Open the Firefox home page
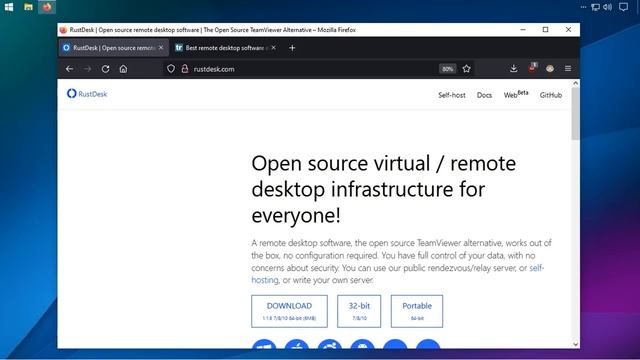640x360 pixels. [123, 69]
